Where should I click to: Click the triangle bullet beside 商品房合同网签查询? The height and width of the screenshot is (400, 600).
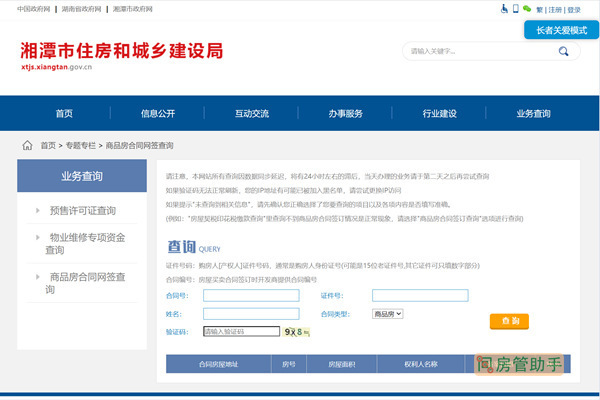pyautogui.click(x=38, y=277)
